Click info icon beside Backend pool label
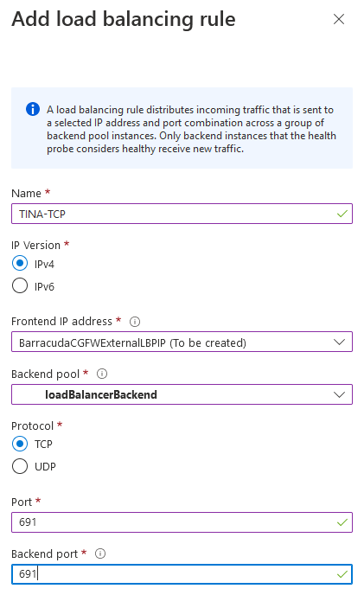364x595 pixels. point(102,374)
